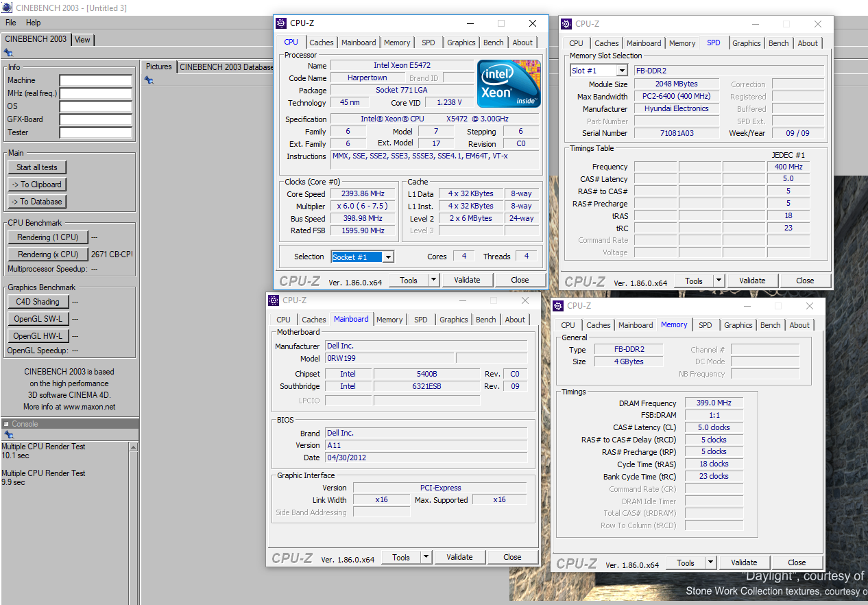
Task: Click the GFX-Board input field
Action: pyautogui.click(x=95, y=119)
